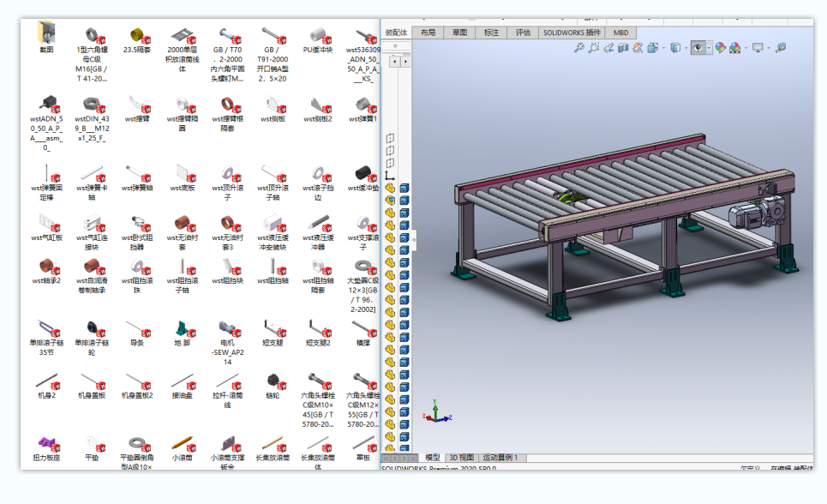Open the Apply Scene dropdown arrow
This screenshot has width=827, height=504.
(x=746, y=49)
